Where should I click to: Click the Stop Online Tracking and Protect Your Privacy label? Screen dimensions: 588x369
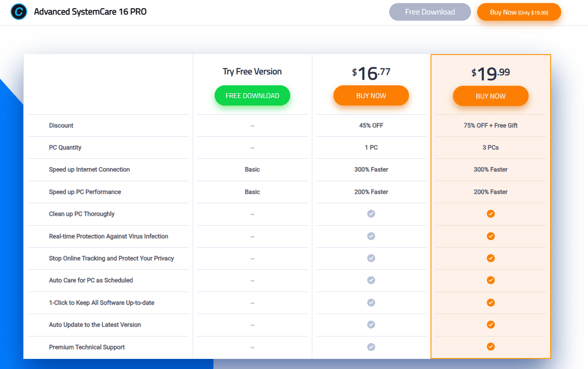pos(111,258)
